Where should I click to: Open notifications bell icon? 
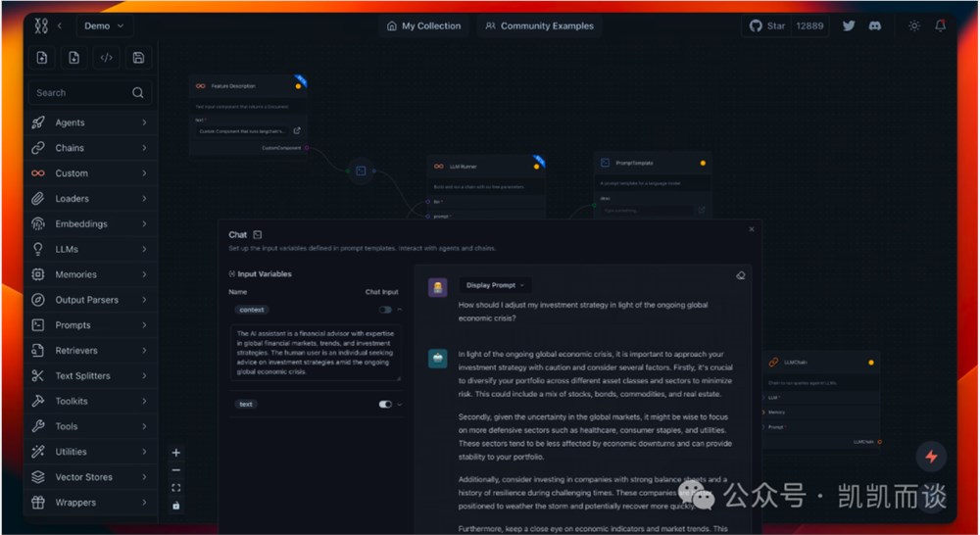(x=940, y=25)
